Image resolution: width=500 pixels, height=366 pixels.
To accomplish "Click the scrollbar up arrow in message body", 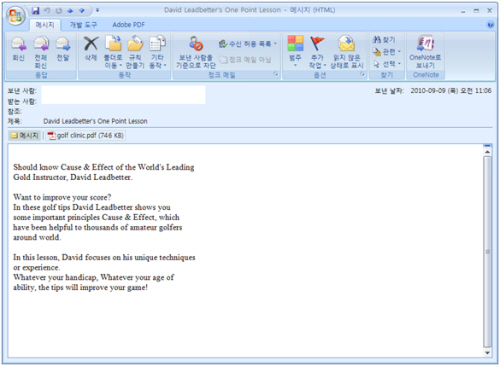I will [x=487, y=152].
